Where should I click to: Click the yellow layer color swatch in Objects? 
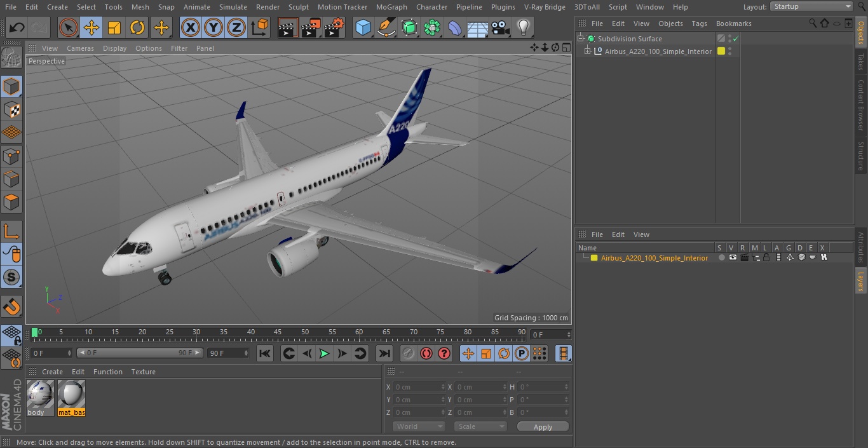click(x=721, y=51)
